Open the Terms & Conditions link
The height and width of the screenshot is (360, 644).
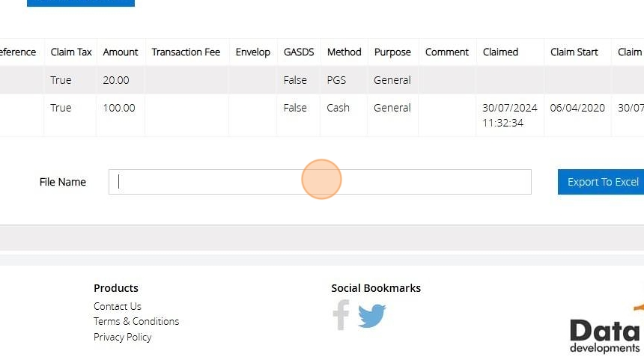click(x=136, y=321)
